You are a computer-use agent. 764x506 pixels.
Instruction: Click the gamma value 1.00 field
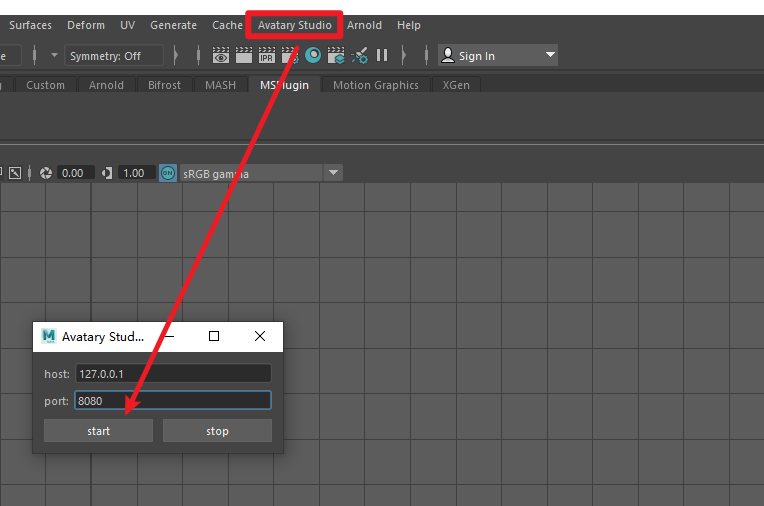click(136, 173)
